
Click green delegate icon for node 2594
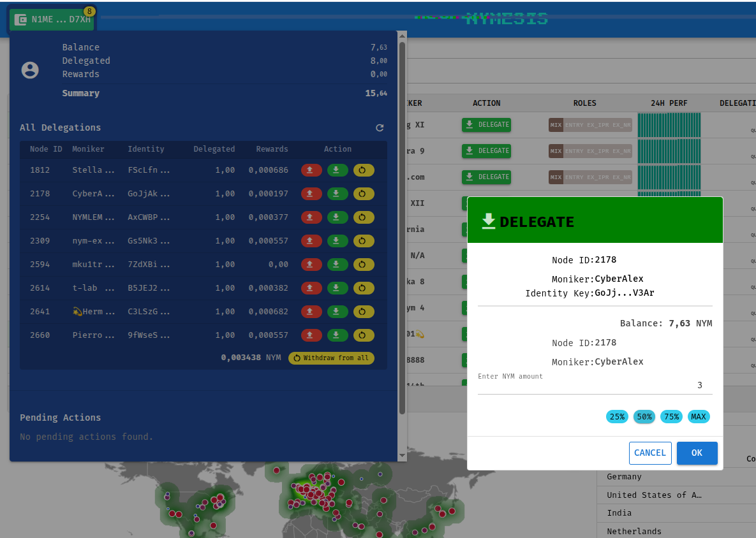coord(337,265)
